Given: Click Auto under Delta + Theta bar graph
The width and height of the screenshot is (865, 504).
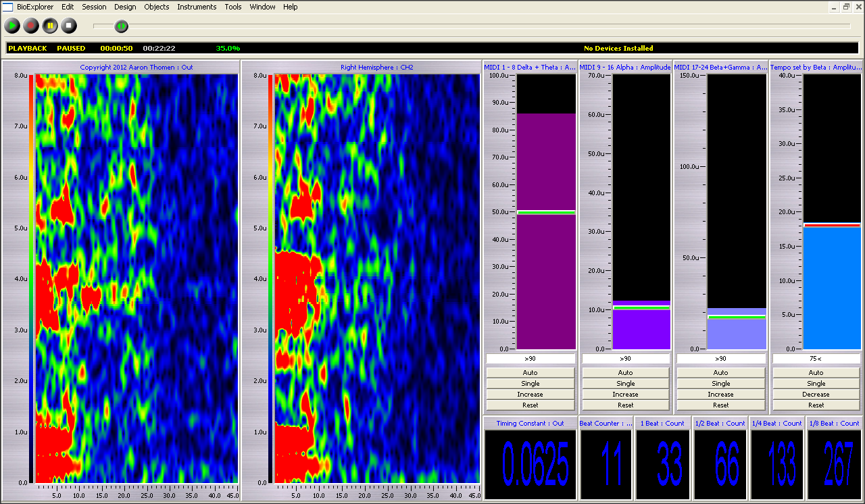Looking at the screenshot, I should click(x=530, y=372).
